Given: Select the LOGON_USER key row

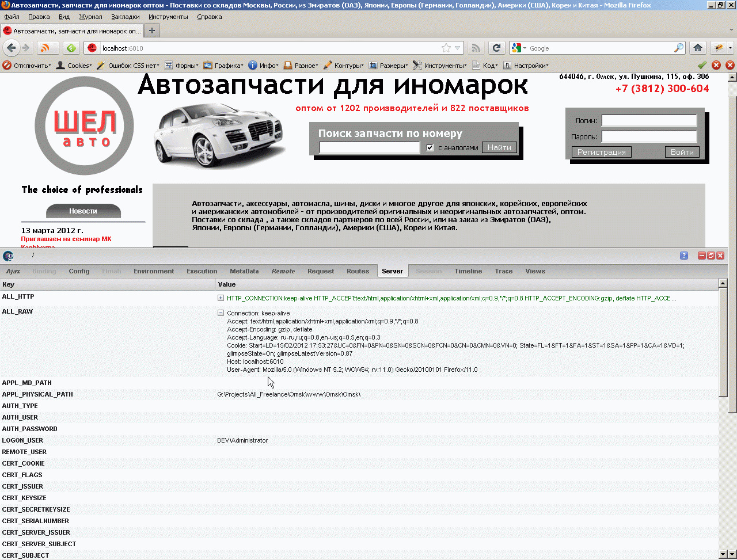Looking at the screenshot, I should pos(359,440).
